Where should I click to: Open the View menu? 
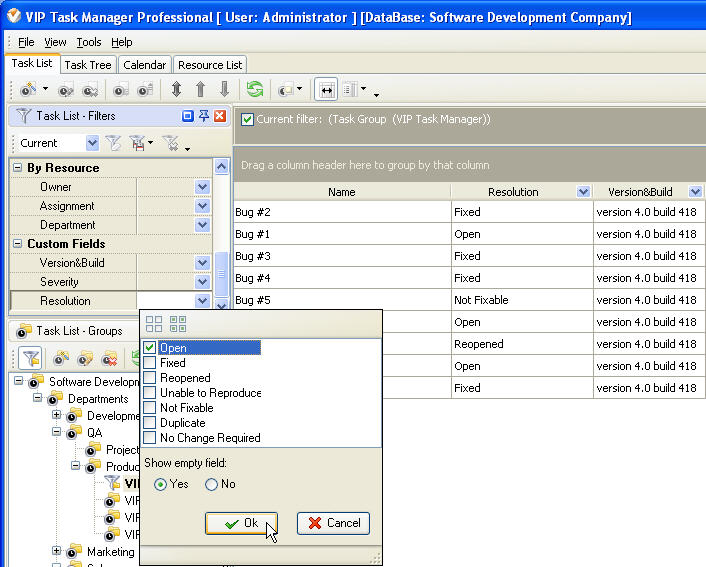coord(55,42)
